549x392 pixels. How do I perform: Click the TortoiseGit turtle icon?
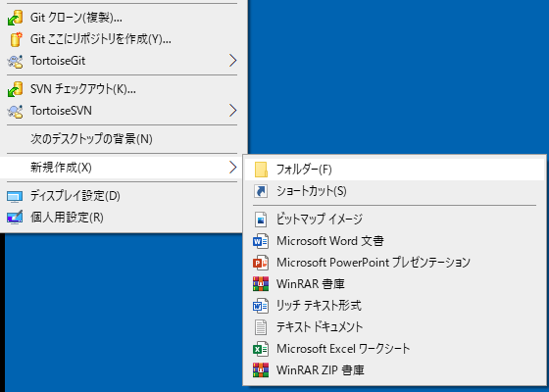(x=15, y=61)
